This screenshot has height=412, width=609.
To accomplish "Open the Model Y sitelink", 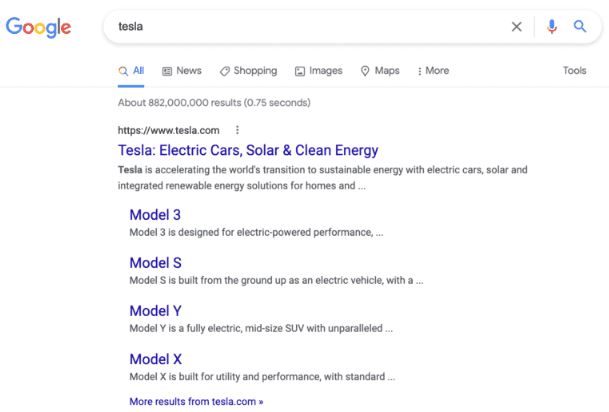I will point(155,311).
